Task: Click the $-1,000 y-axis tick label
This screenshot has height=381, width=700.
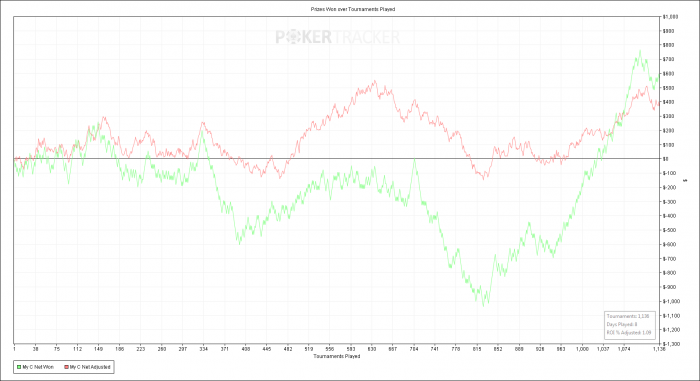Action: 671,301
